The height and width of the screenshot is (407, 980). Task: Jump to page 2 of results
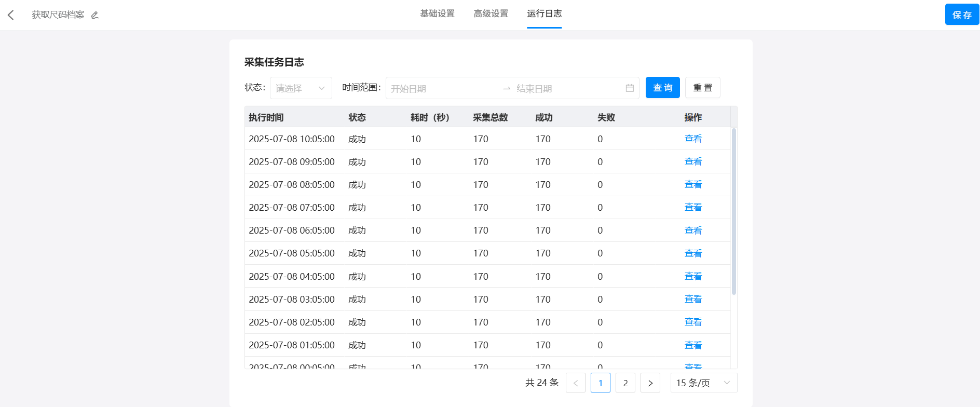pos(625,383)
